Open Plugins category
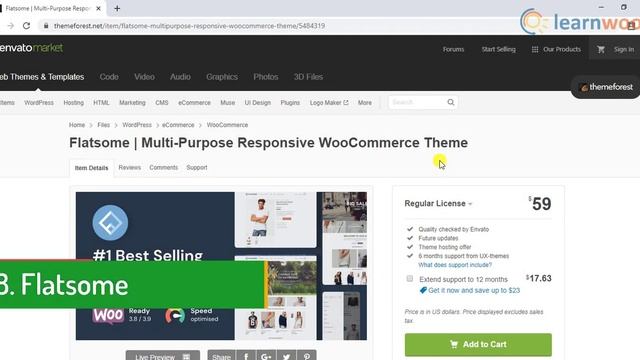Viewport: 640px width, 360px height. (290, 103)
